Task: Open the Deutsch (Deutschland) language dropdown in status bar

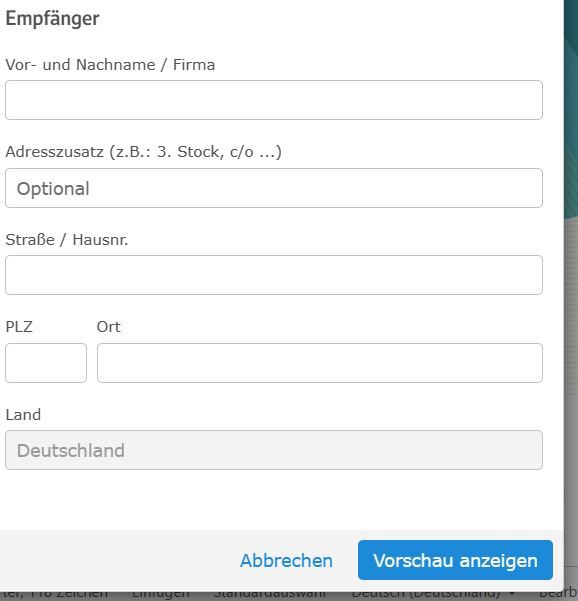Action: pos(433,594)
